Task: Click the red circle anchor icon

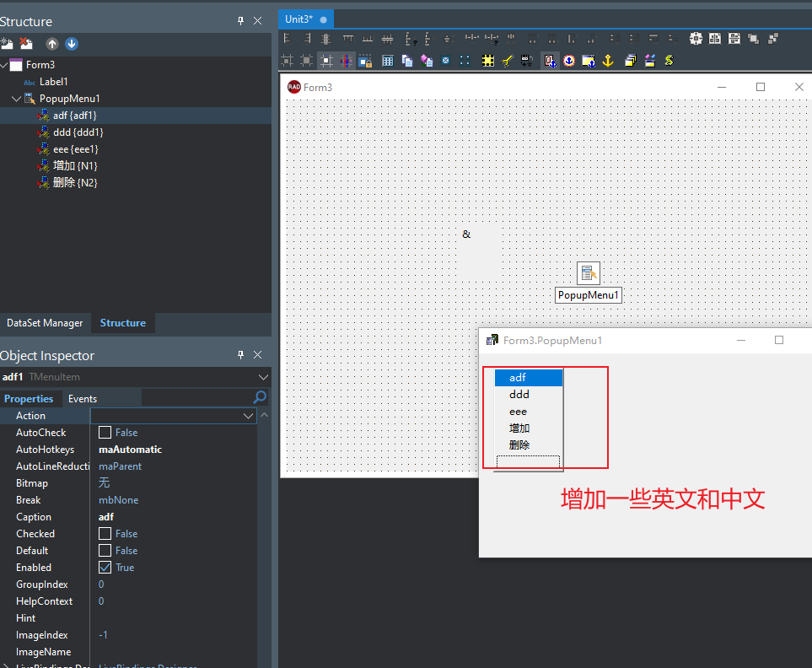Action: tap(569, 61)
